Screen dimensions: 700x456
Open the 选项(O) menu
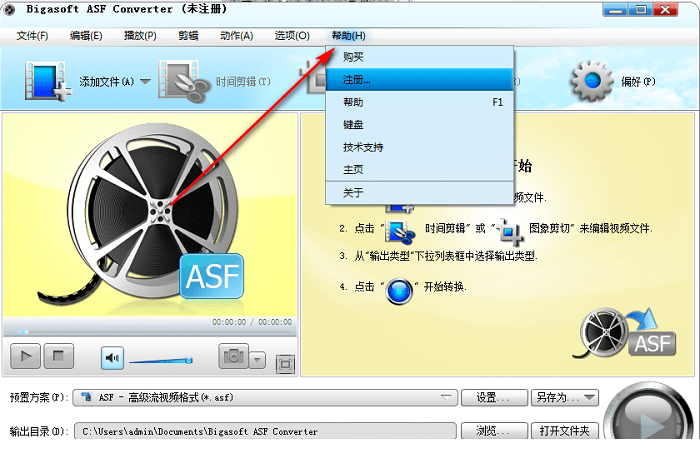point(292,36)
